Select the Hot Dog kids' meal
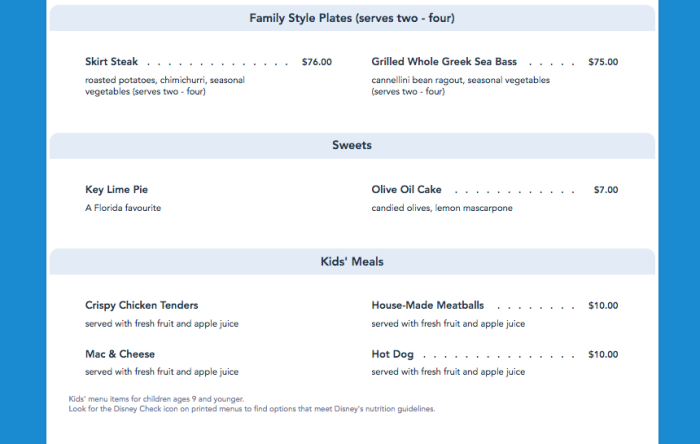The height and width of the screenshot is (444, 700). point(392,354)
